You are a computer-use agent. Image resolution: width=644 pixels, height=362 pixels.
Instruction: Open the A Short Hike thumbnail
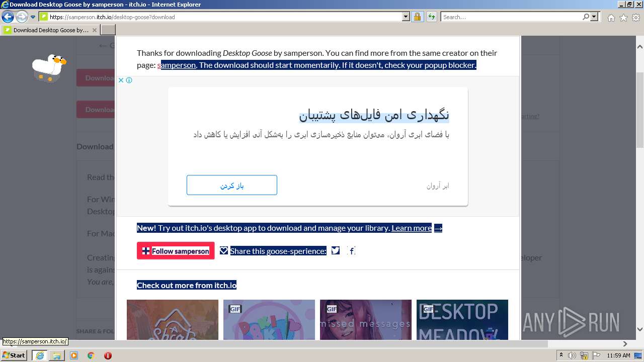173,320
